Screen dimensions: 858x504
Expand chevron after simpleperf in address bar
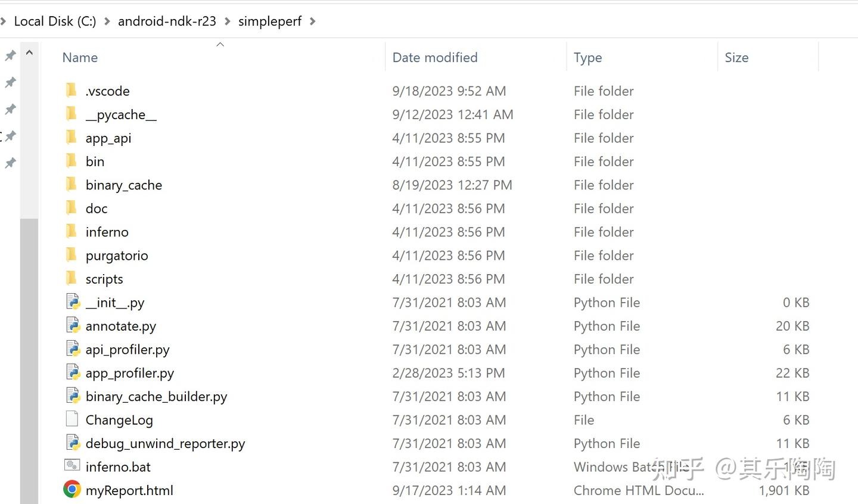[313, 21]
